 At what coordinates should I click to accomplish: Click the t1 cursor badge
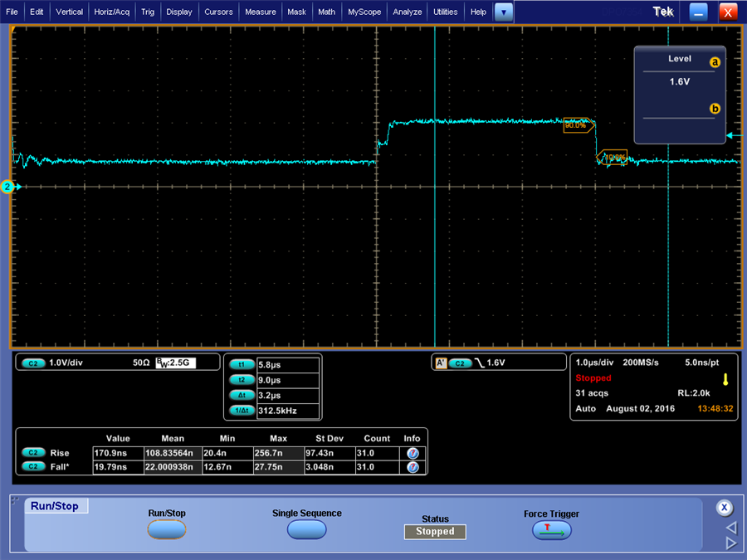tap(242, 365)
